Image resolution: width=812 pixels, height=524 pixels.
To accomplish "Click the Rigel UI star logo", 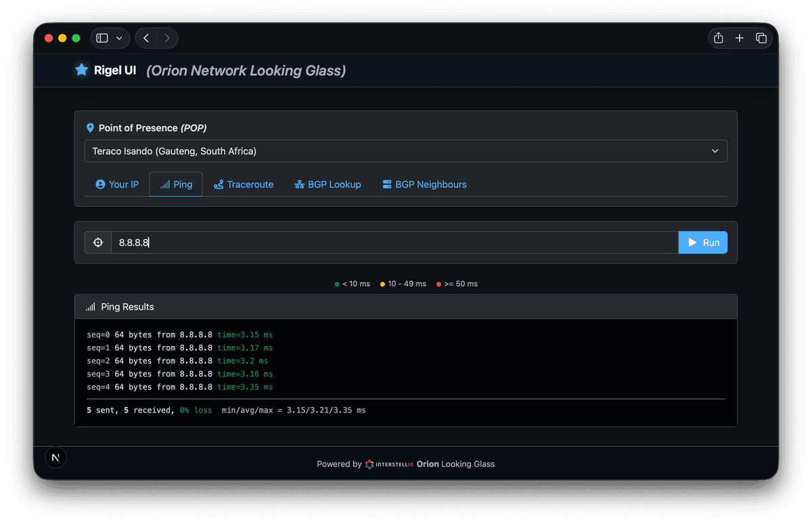I will click(x=81, y=70).
